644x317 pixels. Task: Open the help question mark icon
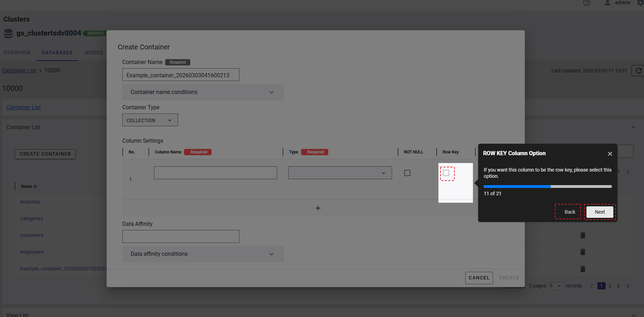coord(586,3)
